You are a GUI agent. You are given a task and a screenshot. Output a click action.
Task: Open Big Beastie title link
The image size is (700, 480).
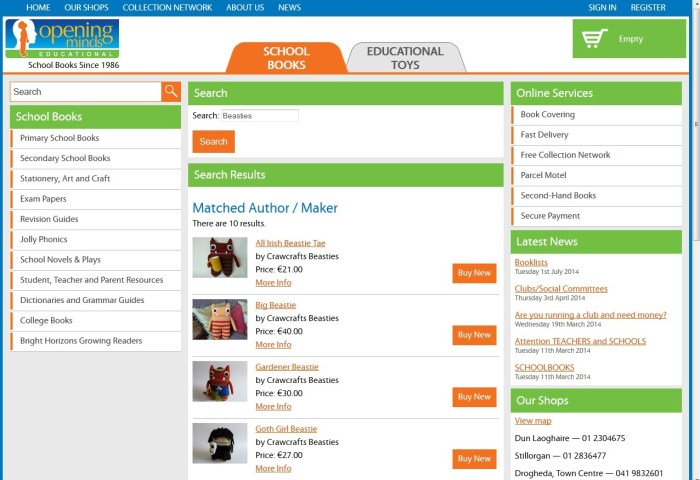(x=275, y=305)
